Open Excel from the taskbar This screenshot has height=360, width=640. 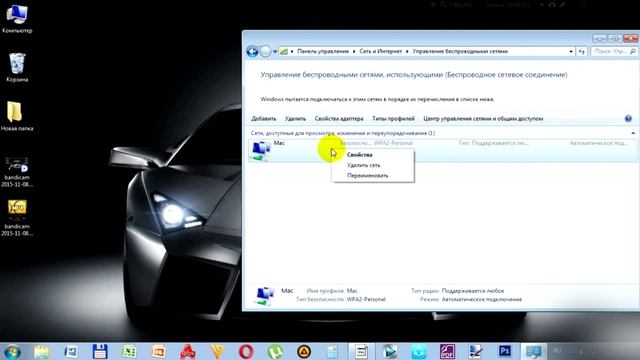129,351
